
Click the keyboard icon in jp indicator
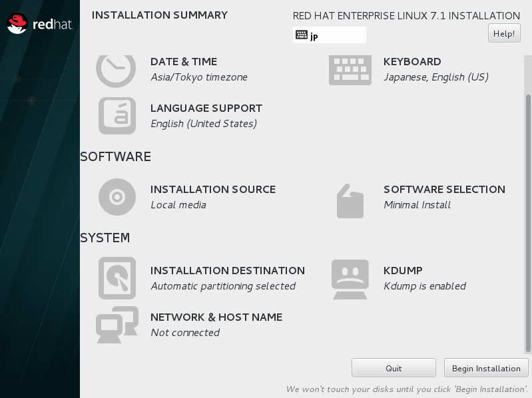[301, 35]
